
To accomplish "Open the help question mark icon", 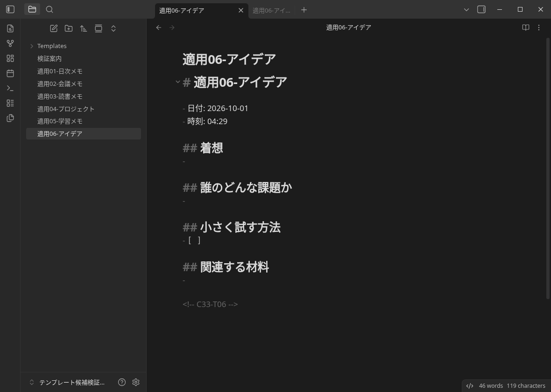I will pyautogui.click(x=121, y=382).
